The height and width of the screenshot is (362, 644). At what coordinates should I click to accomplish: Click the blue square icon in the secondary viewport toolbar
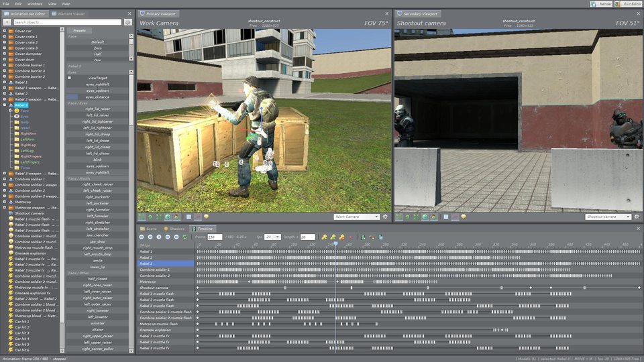click(446, 217)
